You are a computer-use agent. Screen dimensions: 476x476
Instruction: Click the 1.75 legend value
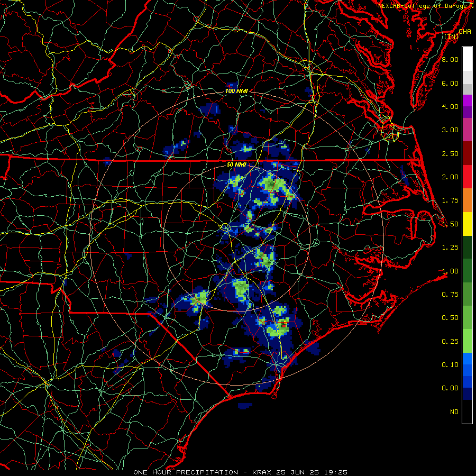point(450,200)
